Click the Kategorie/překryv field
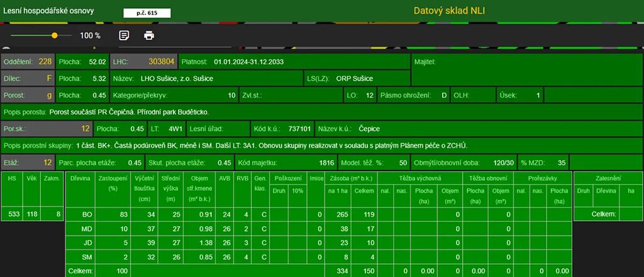This screenshot has height=277, width=644. (174, 96)
